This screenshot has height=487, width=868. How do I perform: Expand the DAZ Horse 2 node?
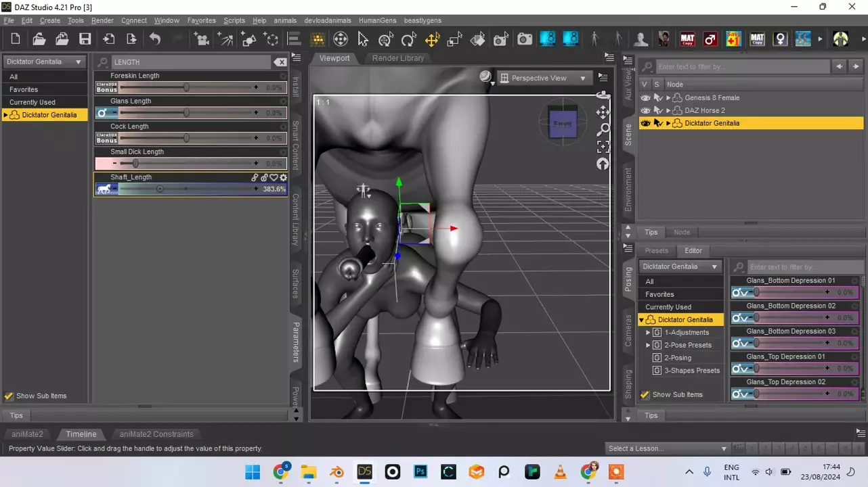[x=668, y=110]
